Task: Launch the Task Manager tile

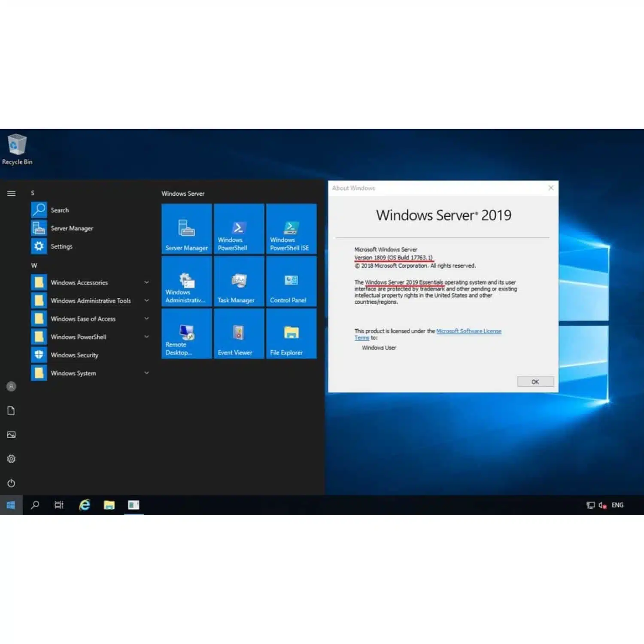Action: [239, 281]
